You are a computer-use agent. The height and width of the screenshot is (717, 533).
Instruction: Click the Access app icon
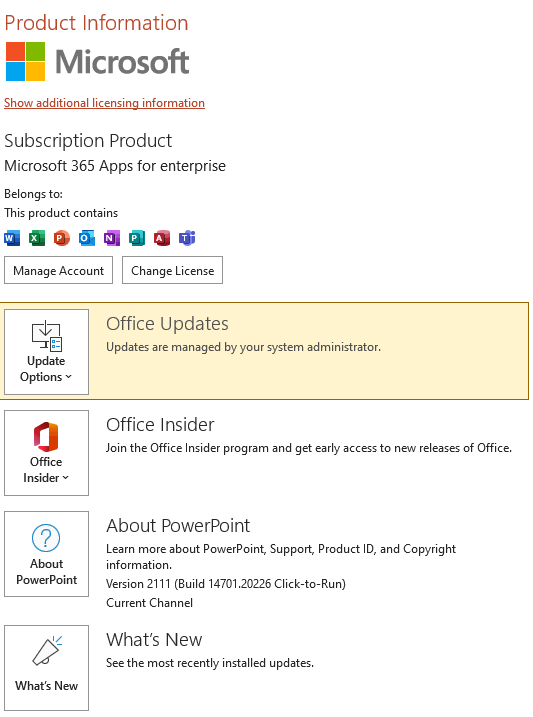click(162, 238)
